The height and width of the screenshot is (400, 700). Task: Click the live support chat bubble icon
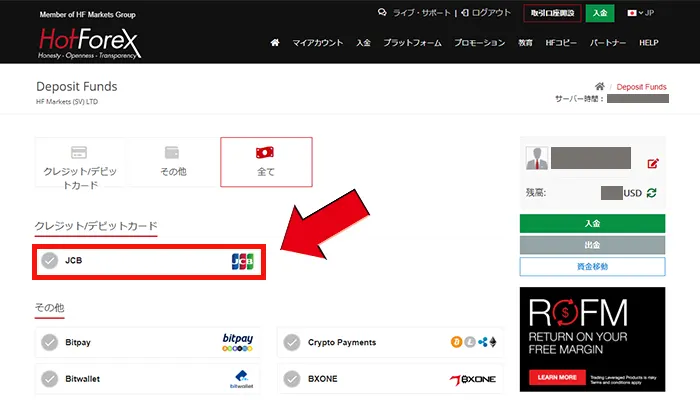click(382, 12)
